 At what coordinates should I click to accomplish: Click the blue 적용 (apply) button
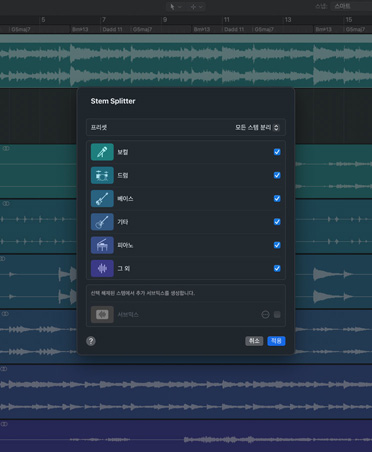[x=276, y=341]
